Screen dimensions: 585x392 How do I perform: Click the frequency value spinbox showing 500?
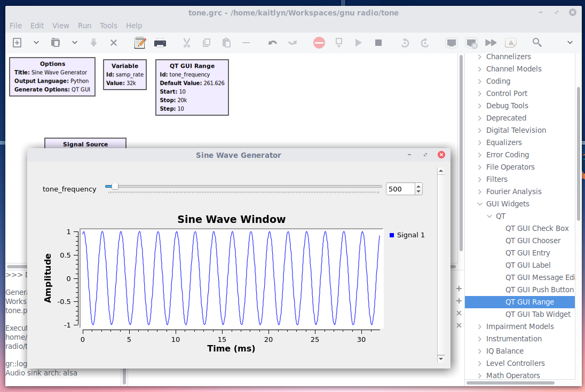click(399, 188)
